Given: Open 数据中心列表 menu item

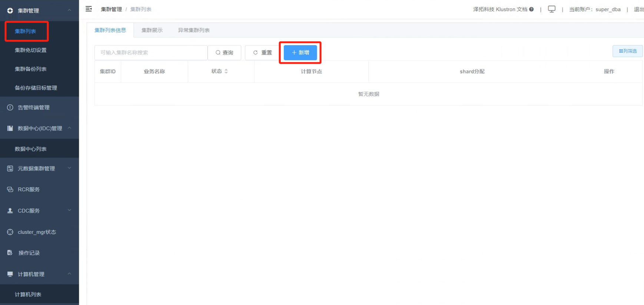Looking at the screenshot, I should coord(31,149).
